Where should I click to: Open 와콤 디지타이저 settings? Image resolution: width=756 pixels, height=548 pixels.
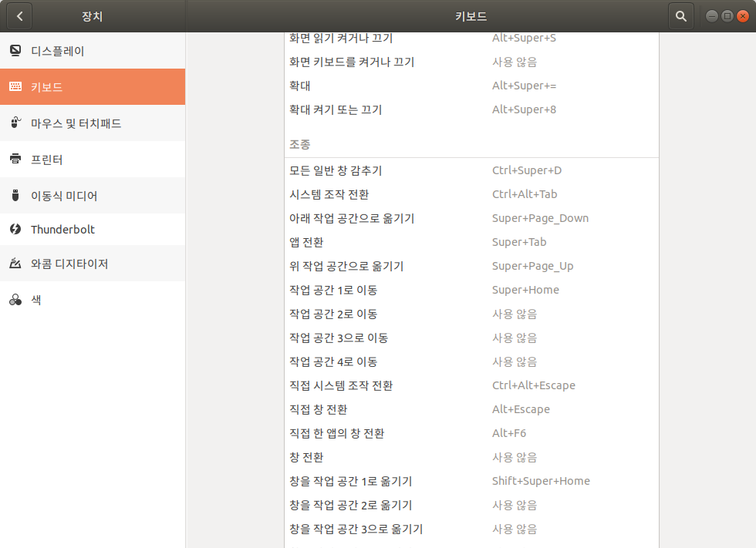[93, 264]
